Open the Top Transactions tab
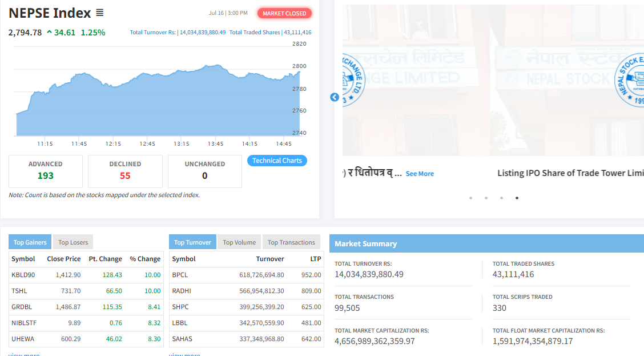644x356 pixels. coord(291,242)
